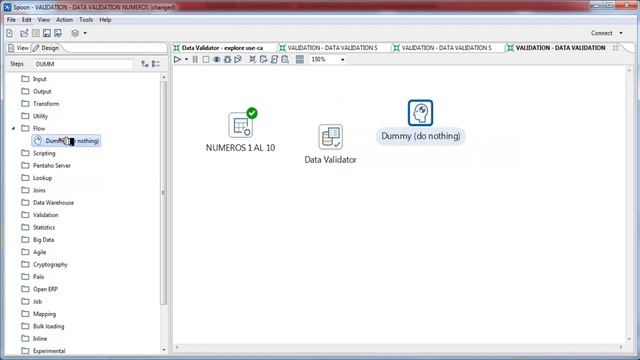Click the Verify transformation icon
This screenshot has height=360, width=640.
tap(253, 60)
